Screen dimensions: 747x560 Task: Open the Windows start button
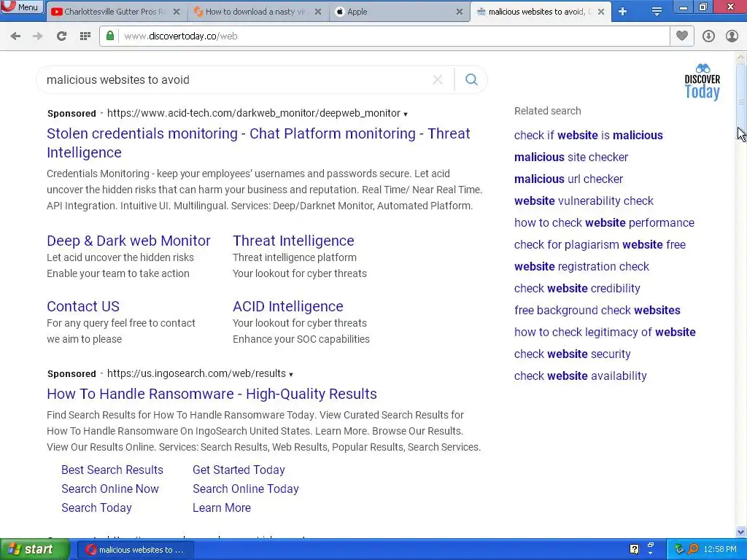click(x=35, y=550)
